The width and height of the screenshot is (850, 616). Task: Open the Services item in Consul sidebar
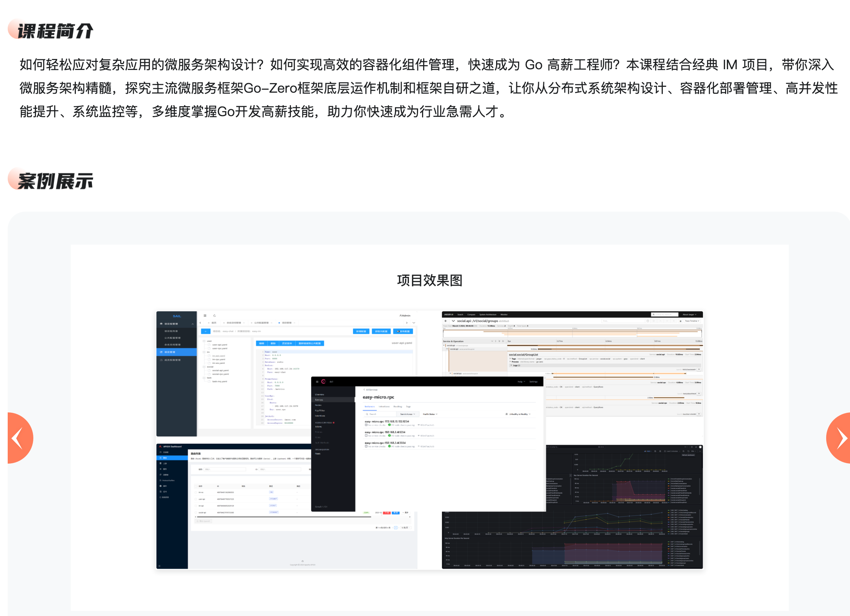[x=319, y=400]
